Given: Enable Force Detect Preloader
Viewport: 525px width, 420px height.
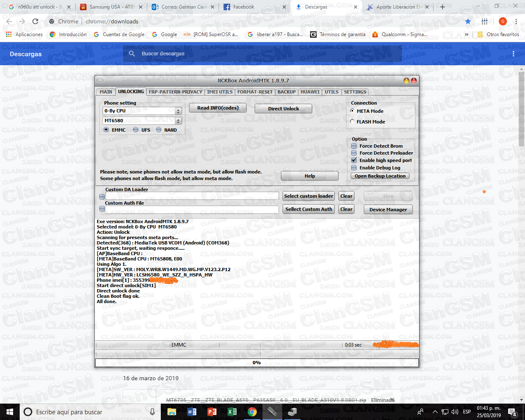Looking at the screenshot, I should (x=354, y=153).
